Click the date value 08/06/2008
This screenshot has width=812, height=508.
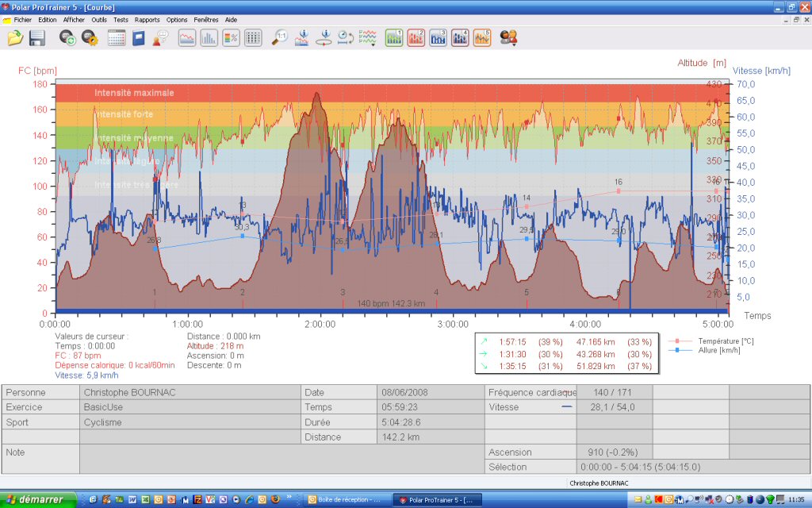[405, 392]
